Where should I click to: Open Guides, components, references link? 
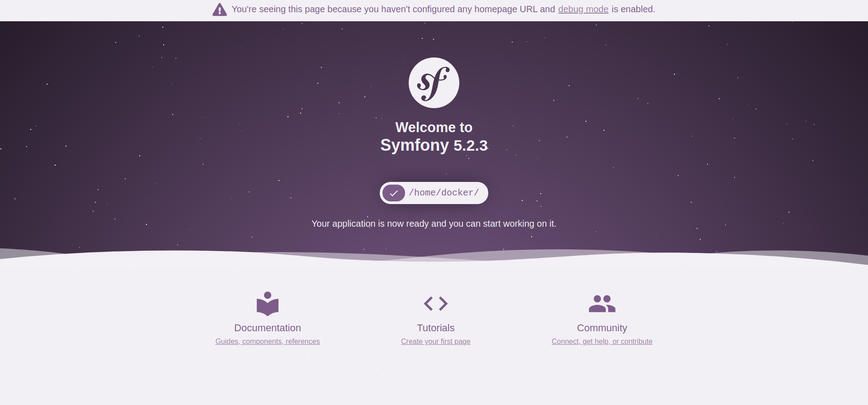point(268,341)
